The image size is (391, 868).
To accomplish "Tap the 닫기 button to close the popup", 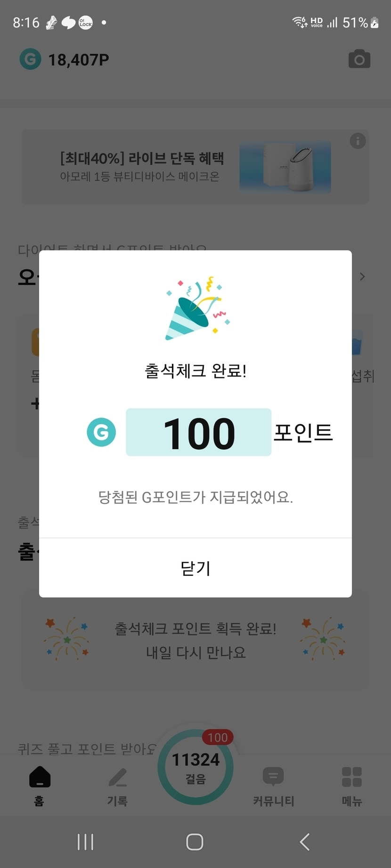I will 195,568.
